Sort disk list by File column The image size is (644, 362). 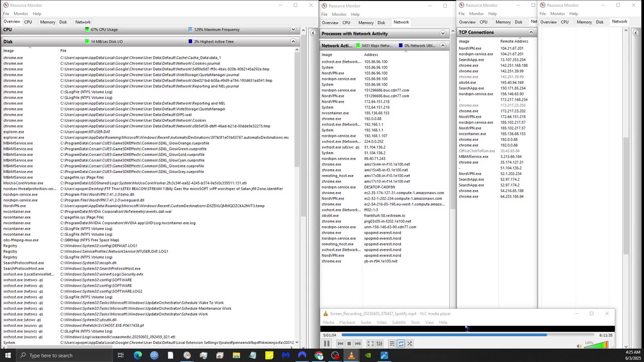[x=177, y=51]
